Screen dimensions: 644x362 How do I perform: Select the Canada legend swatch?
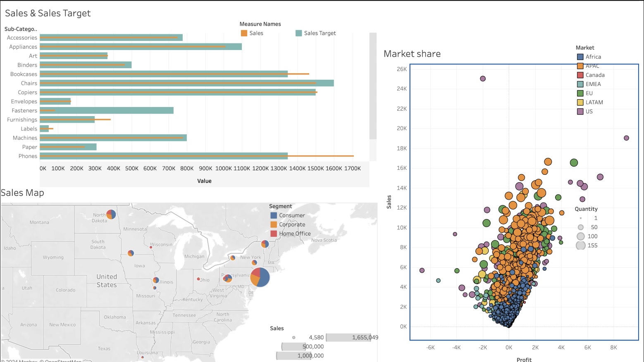click(580, 75)
